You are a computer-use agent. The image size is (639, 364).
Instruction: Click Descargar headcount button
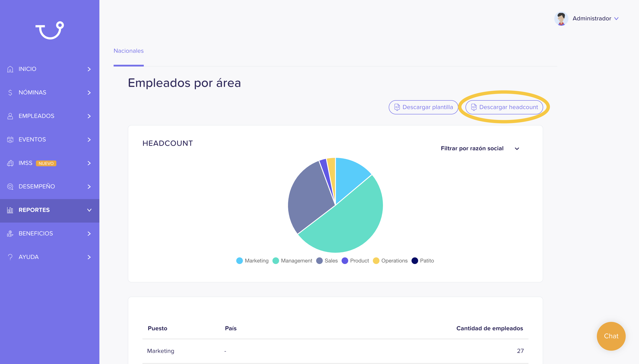pyautogui.click(x=504, y=107)
